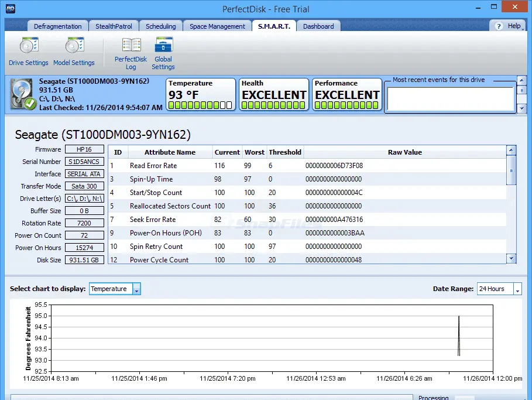Viewport: 532px width, 400px height.
Task: Click raw value 0000000006D73F08
Action: pyautogui.click(x=334, y=166)
